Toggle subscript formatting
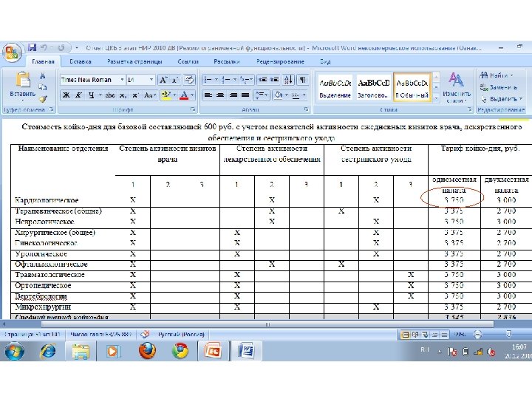The image size is (532, 399). (x=123, y=95)
